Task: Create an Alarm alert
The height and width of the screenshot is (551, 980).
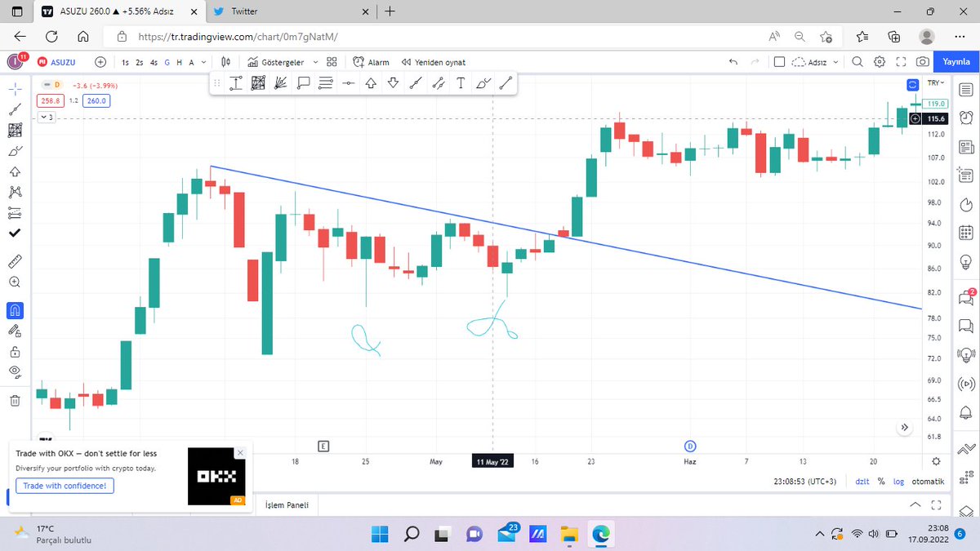Action: pyautogui.click(x=372, y=62)
